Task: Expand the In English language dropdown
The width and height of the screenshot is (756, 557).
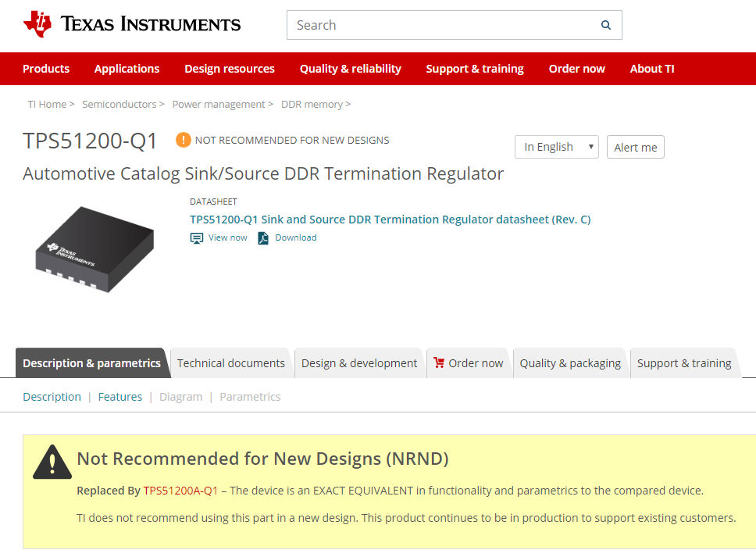Action: coord(557,147)
